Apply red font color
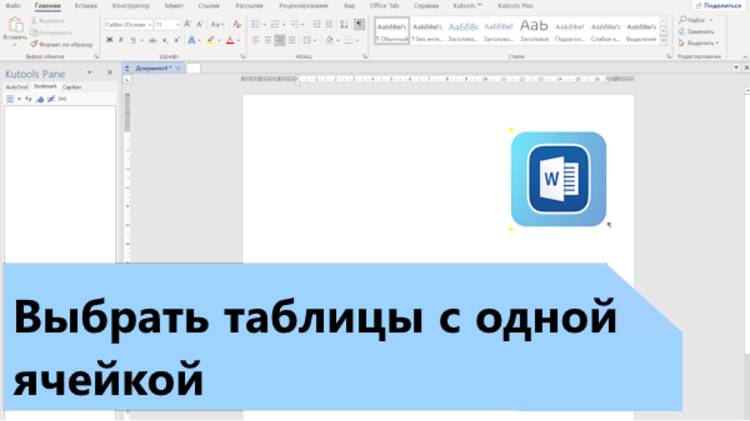The image size is (750, 421). [230, 40]
